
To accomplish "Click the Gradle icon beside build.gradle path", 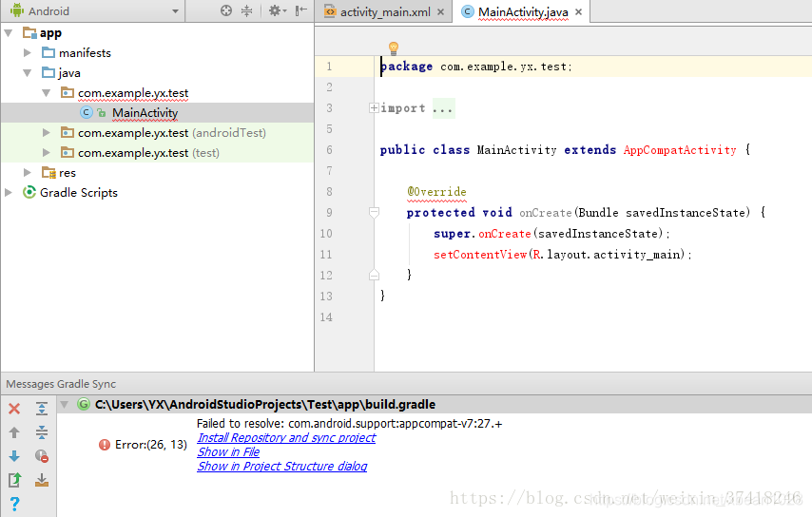I will coord(84,404).
